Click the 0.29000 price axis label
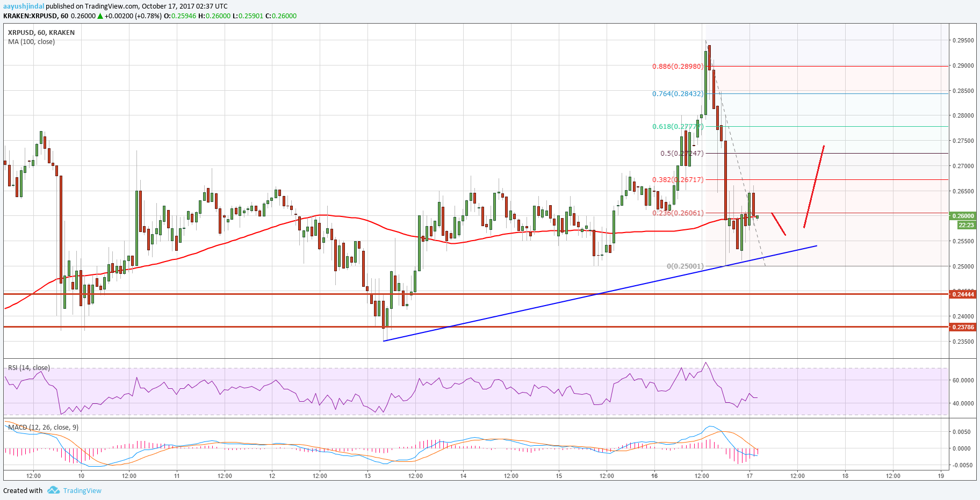 tap(963, 66)
